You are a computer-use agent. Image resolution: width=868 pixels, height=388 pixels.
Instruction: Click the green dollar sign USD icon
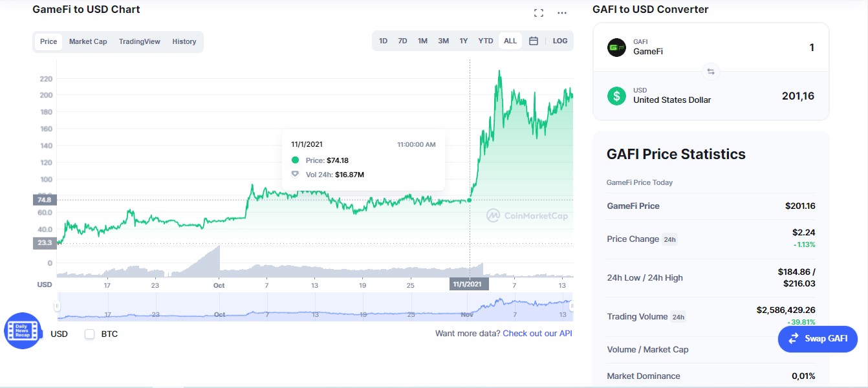pyautogui.click(x=616, y=96)
